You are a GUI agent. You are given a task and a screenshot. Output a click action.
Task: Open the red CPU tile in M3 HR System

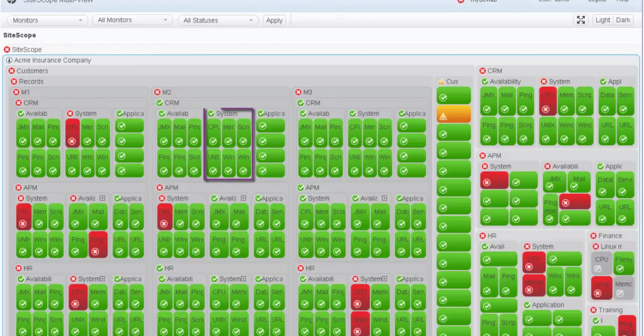pos(360,297)
